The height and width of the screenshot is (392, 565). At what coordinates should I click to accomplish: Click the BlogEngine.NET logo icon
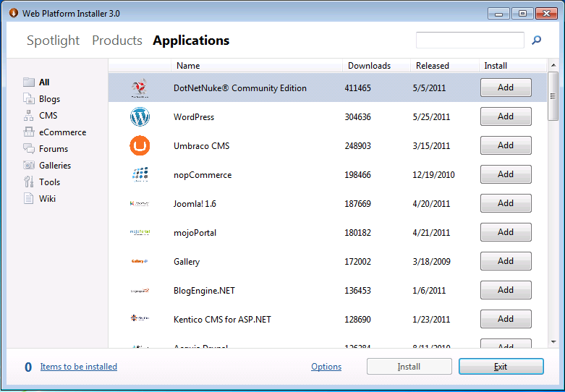coord(140,291)
